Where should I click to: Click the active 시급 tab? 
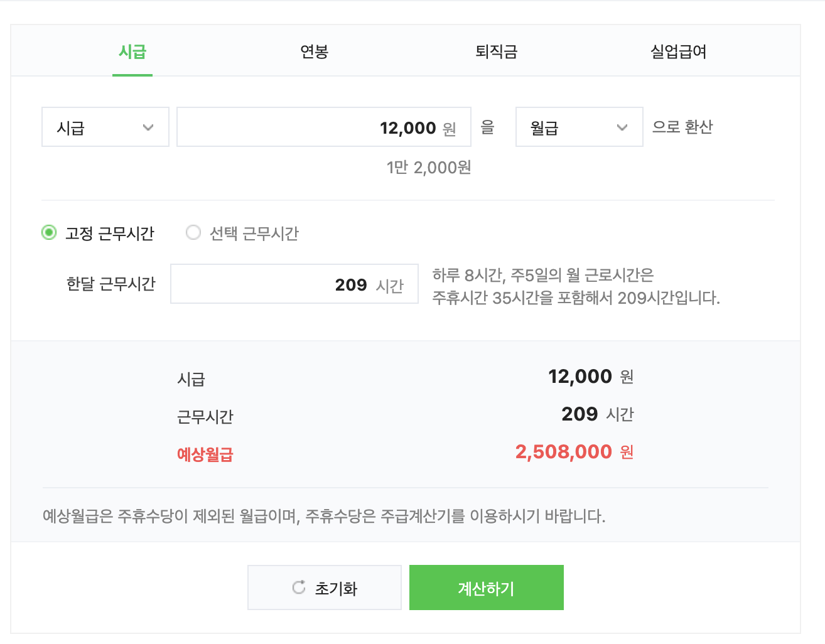coord(132,53)
